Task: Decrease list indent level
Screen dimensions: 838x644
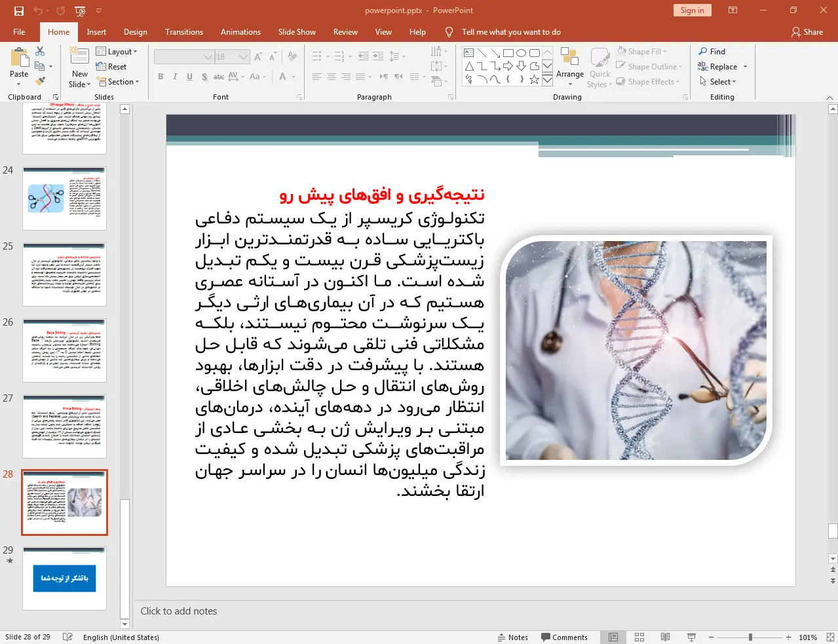Action: [x=364, y=56]
